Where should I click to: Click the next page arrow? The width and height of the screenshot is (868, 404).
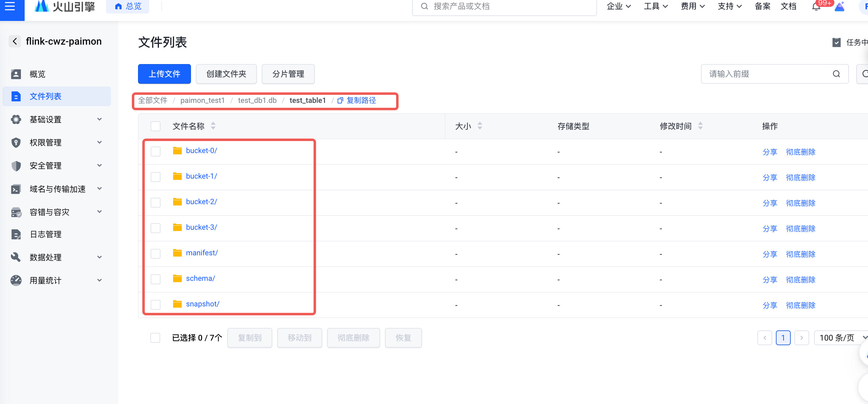[x=801, y=337]
